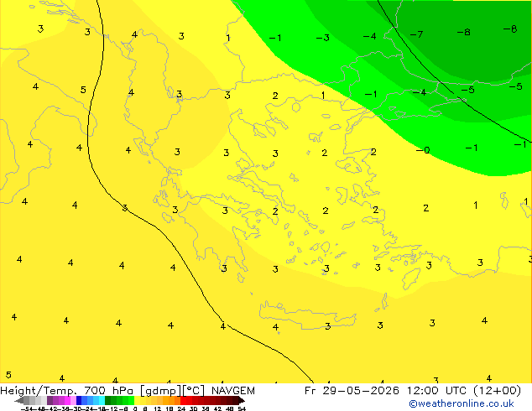Click the '54' label at the legend's right end
The height and width of the screenshot is (411, 532).
[241, 408]
